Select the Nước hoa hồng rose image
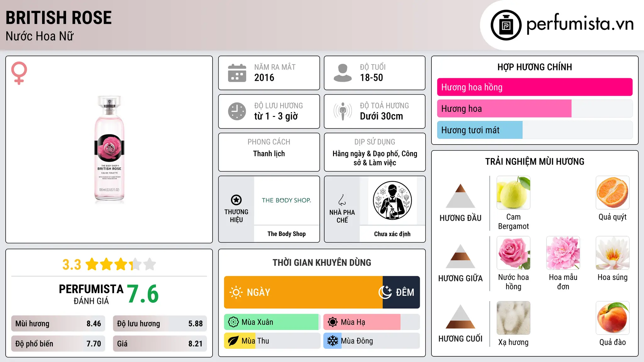644x362 pixels. [514, 253]
